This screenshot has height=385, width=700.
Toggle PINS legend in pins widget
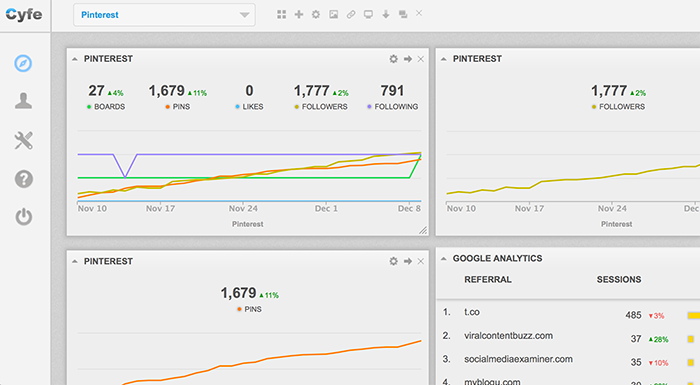pos(250,309)
